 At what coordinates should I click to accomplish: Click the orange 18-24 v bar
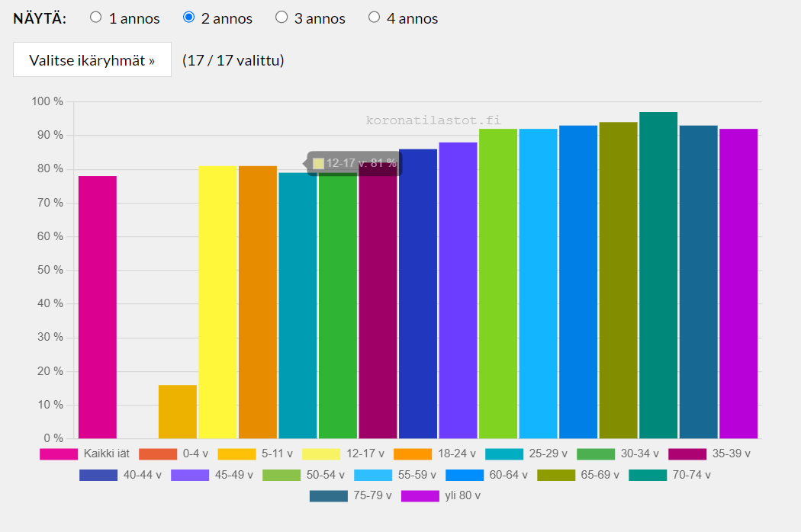point(258,303)
